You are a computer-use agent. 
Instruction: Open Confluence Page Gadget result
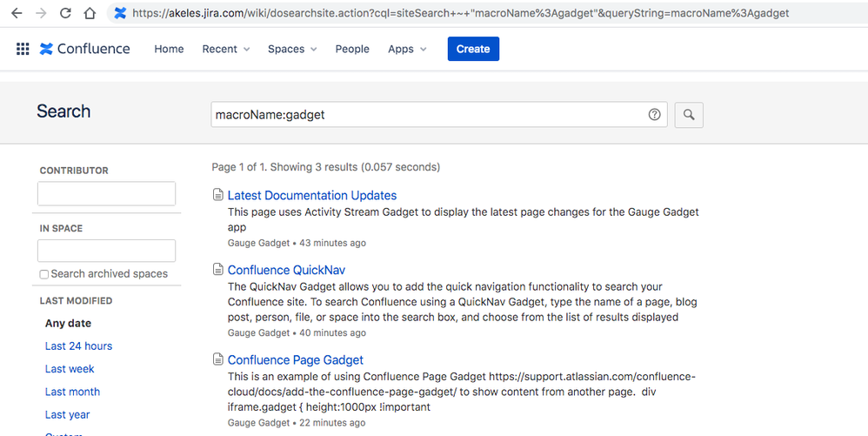296,359
